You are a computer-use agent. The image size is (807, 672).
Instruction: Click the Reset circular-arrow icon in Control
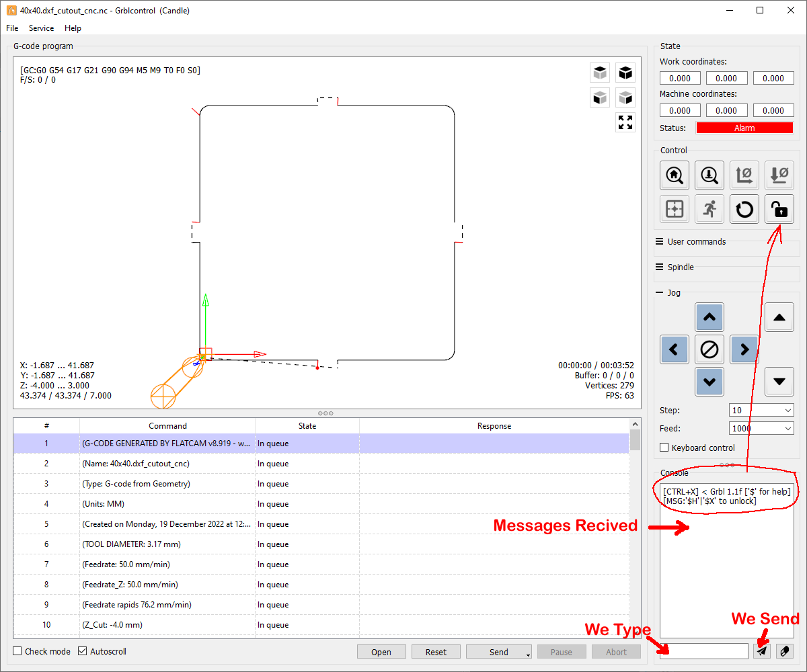744,209
